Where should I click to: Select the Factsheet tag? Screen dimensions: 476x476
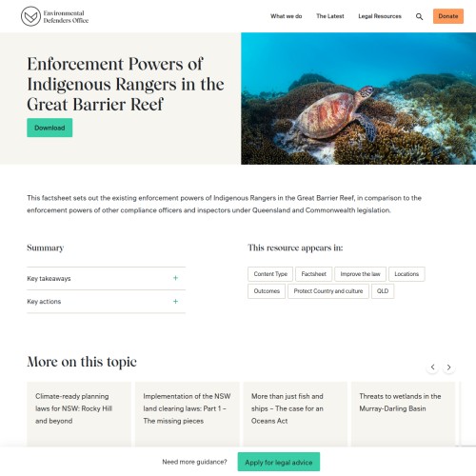pyautogui.click(x=313, y=274)
